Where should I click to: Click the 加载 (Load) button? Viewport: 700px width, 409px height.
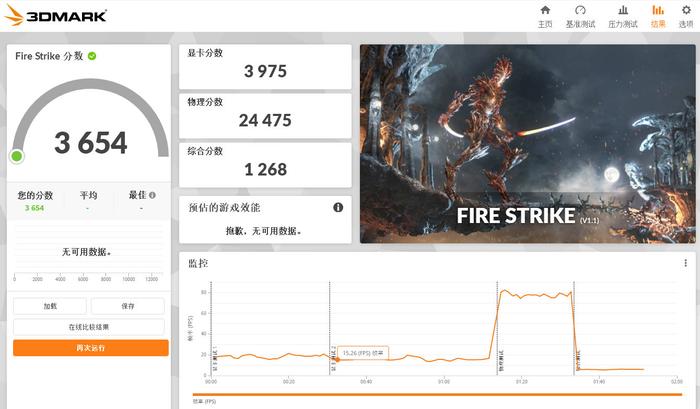pyautogui.click(x=50, y=306)
